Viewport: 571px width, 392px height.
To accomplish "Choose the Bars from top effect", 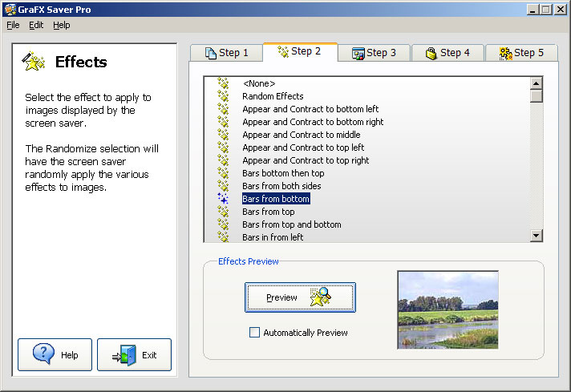I will click(269, 212).
